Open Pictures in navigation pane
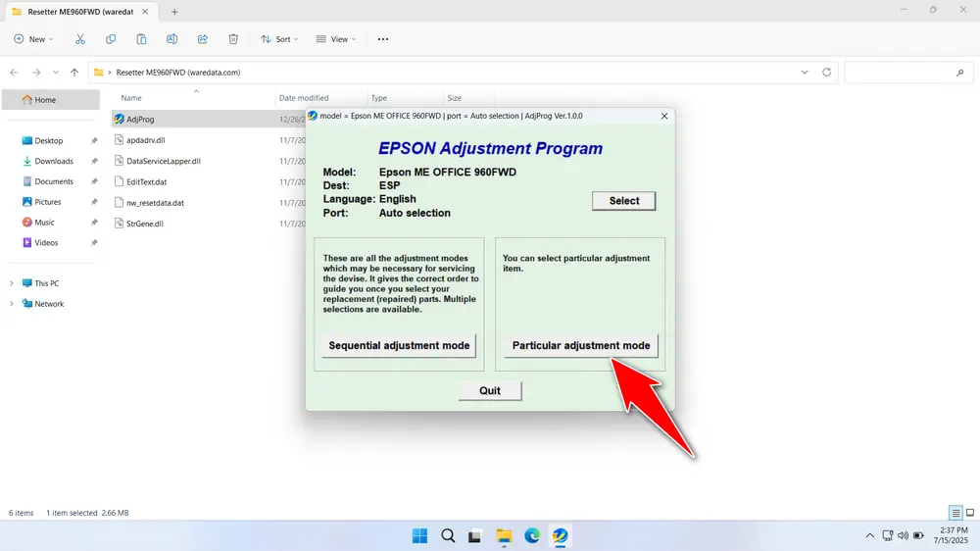The image size is (980, 551). pyautogui.click(x=47, y=201)
